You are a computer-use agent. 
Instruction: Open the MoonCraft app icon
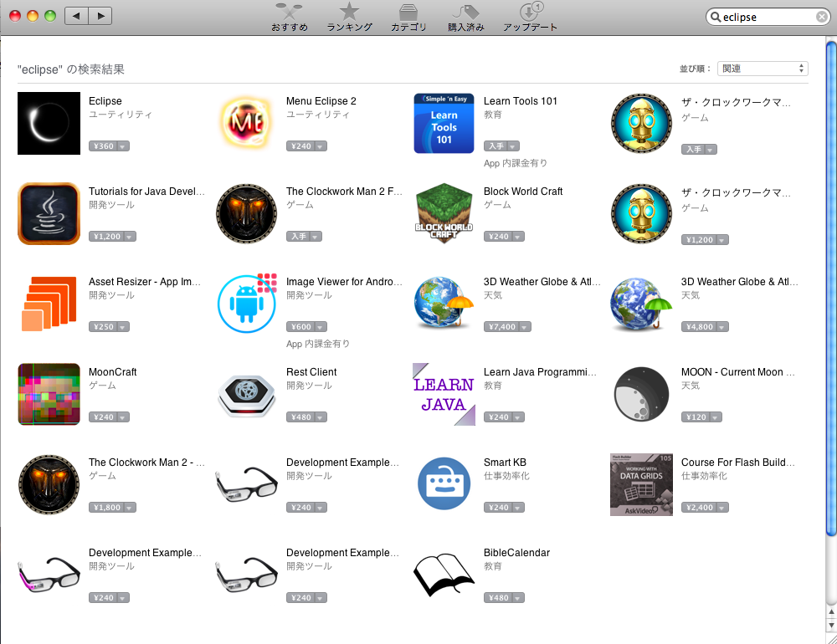point(49,394)
